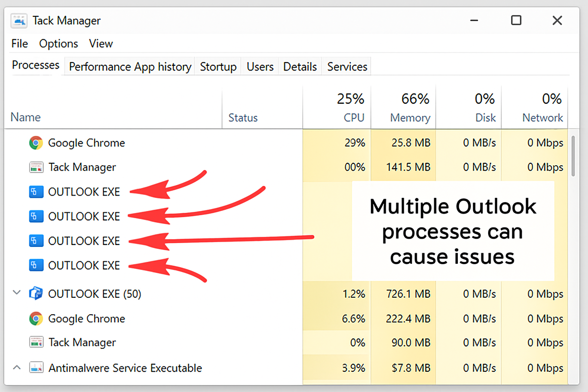588x392 pixels.
Task: Select the Outlook icon on the first OUTLOOK EXE row
Action: (x=36, y=192)
